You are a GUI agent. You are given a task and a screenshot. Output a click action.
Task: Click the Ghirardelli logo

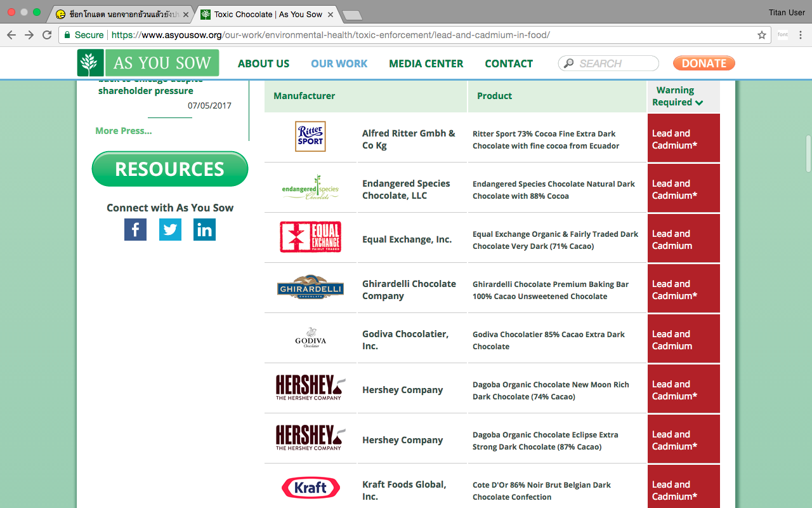(x=311, y=288)
